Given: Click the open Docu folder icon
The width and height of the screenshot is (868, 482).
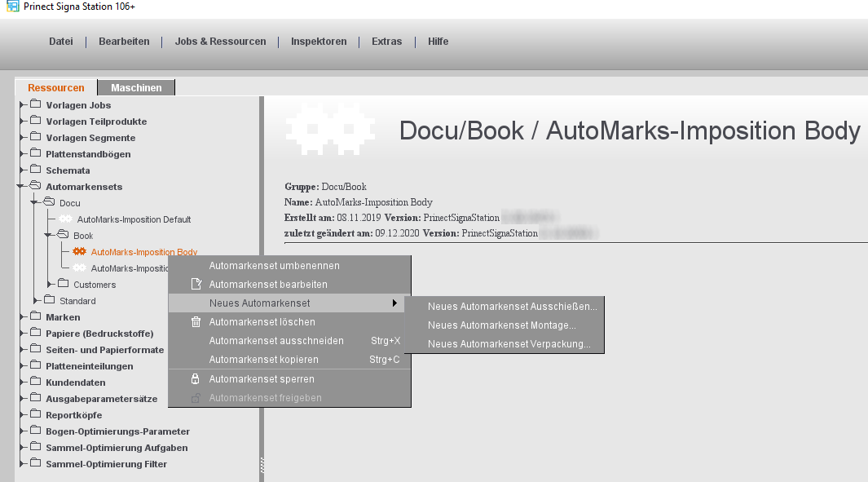Looking at the screenshot, I should tap(49, 201).
